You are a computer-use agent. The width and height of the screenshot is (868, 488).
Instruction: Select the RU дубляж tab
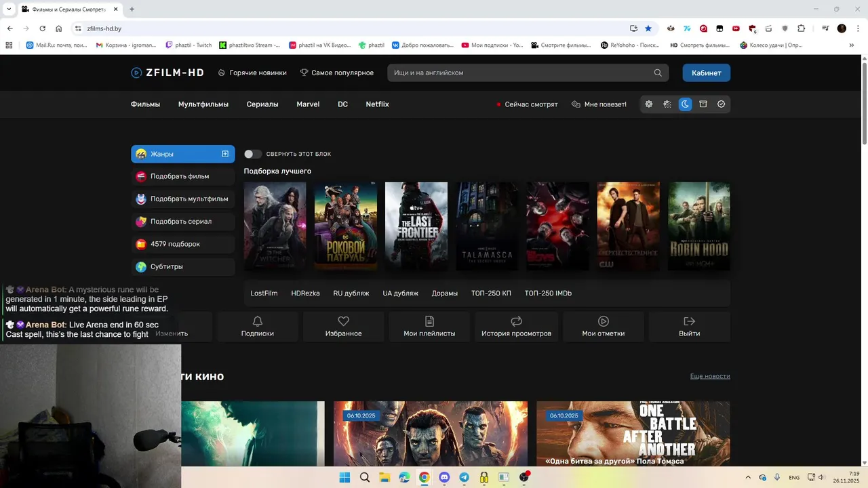pyautogui.click(x=351, y=293)
